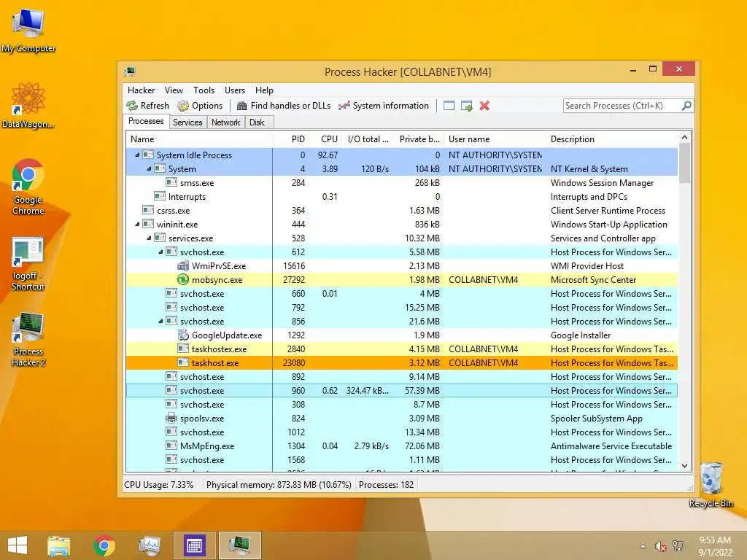Select svchost.exe with PID 1568
Viewport: 747px width, 560px height.
click(402, 459)
